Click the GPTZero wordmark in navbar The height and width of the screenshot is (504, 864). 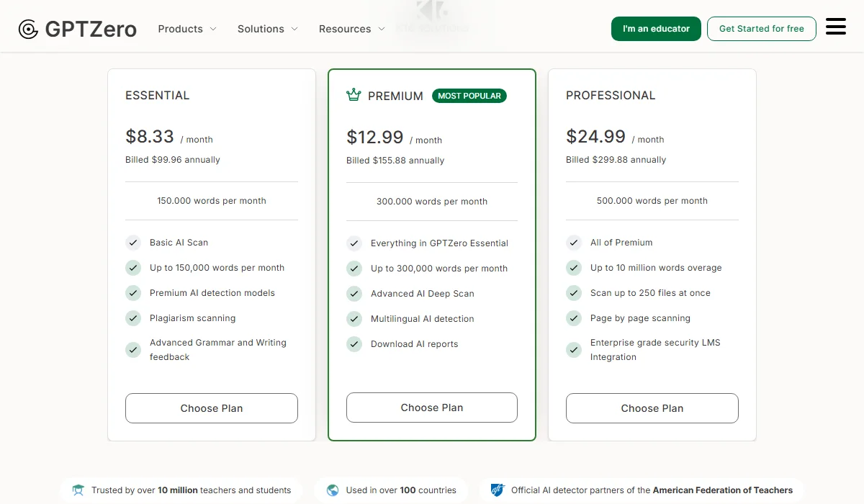[x=90, y=29]
